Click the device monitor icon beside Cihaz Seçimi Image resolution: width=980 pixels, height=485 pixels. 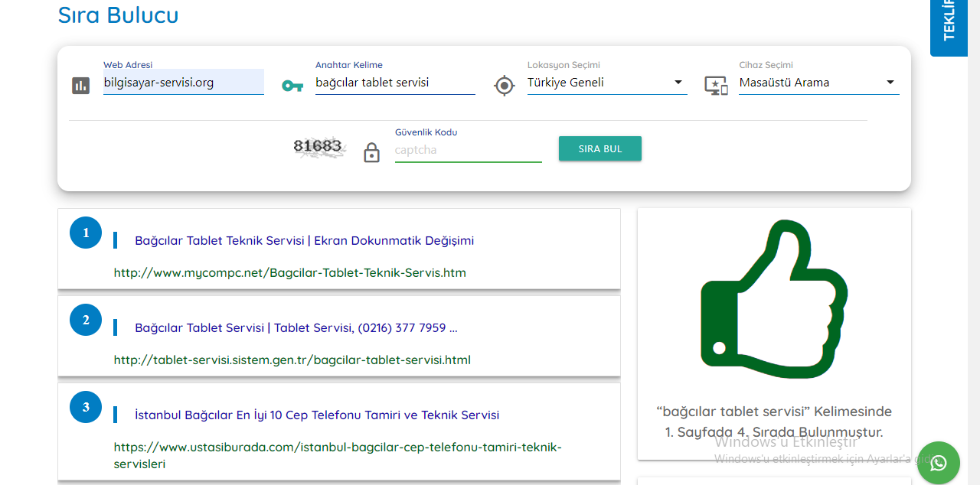pyautogui.click(x=716, y=86)
